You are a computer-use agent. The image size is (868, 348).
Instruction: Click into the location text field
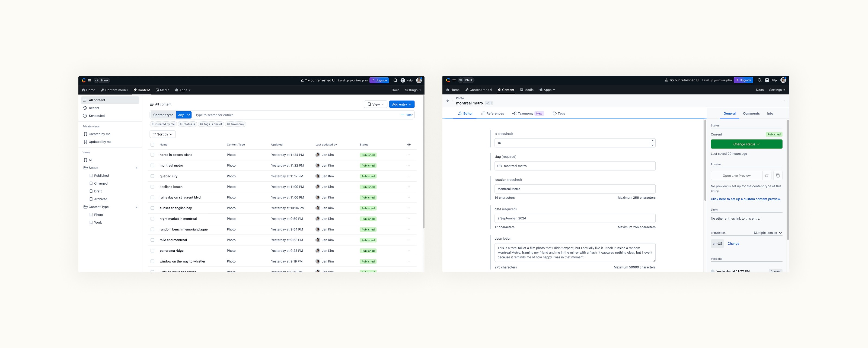pyautogui.click(x=575, y=189)
